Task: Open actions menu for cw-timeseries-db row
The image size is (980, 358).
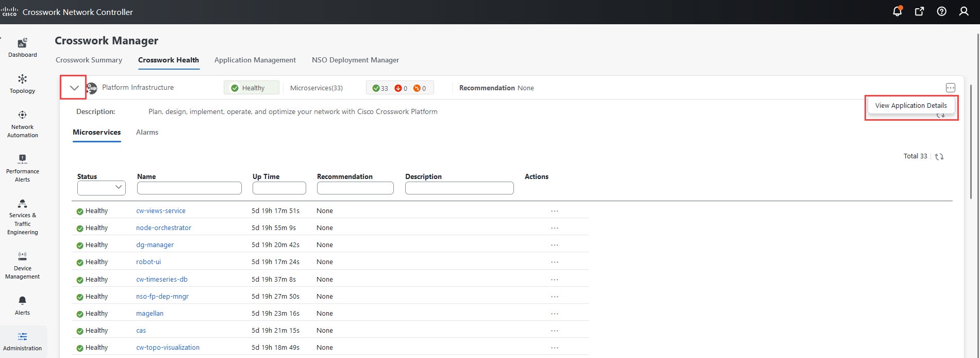Action: [555, 280]
